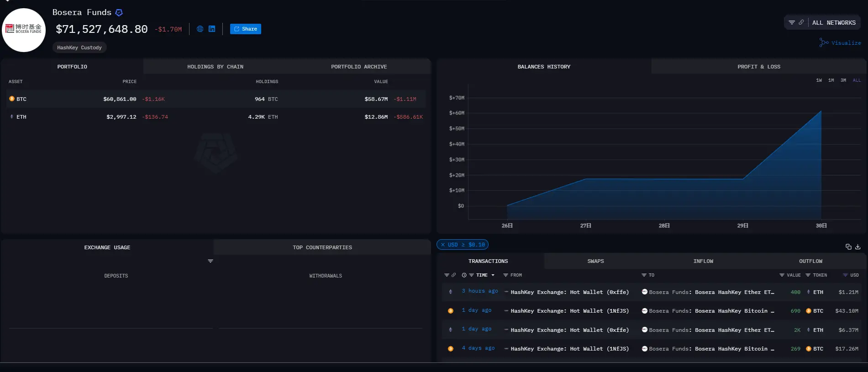The image size is (868, 372).
Task: Set chart range to ALL
Action: click(857, 80)
